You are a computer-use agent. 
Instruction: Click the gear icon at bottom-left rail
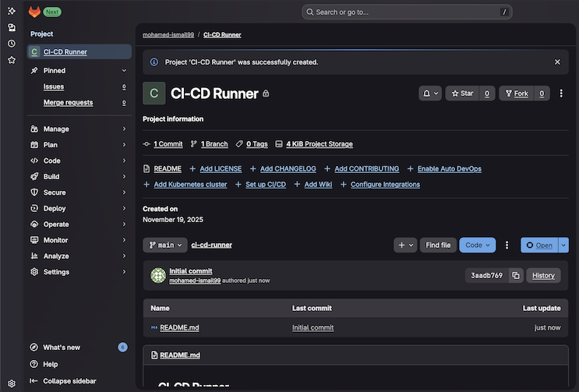12,383
